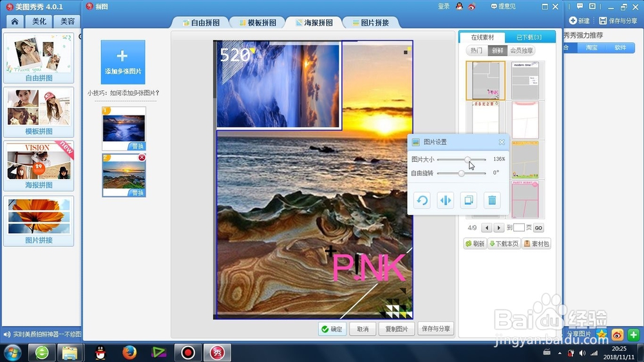Image resolution: width=644 pixels, height=362 pixels.
Task: Adjust the 自由旋转 slider handle
Action: 461,173
